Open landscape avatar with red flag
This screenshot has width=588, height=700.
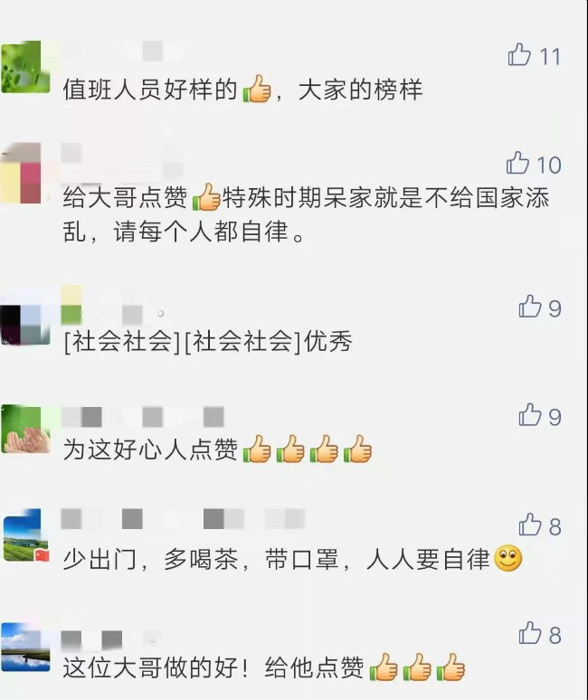pos(26,534)
